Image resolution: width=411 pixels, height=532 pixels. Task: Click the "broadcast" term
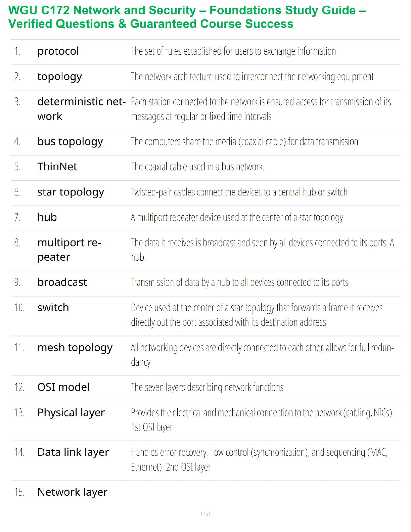click(x=62, y=282)
